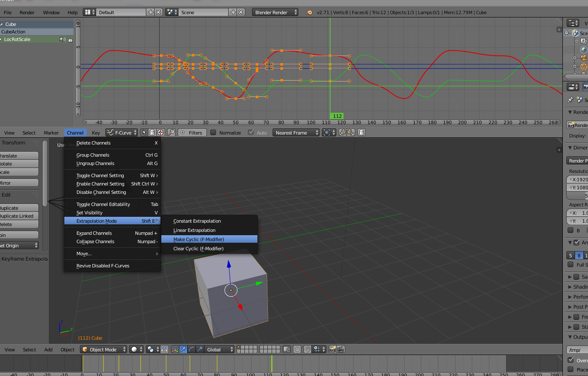Image resolution: width=588 pixels, height=376 pixels.
Task: Click the Duplicate Linked button
Action: click(x=19, y=216)
